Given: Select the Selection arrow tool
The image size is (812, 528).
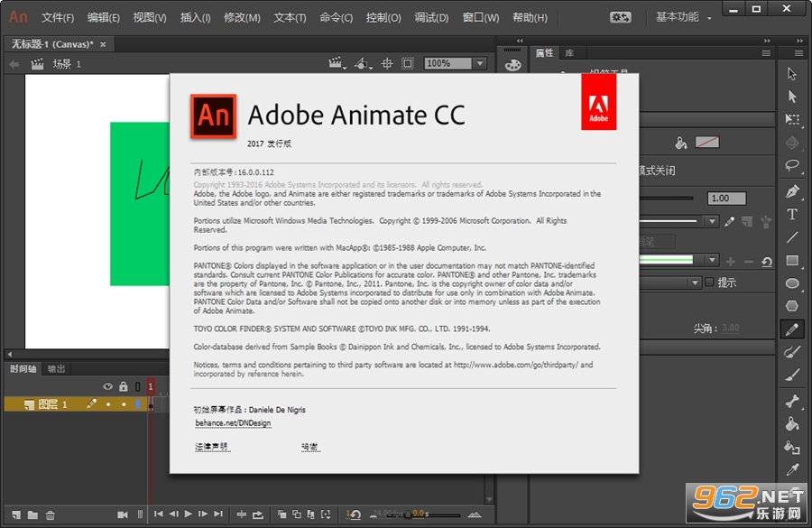Looking at the screenshot, I should [792, 74].
